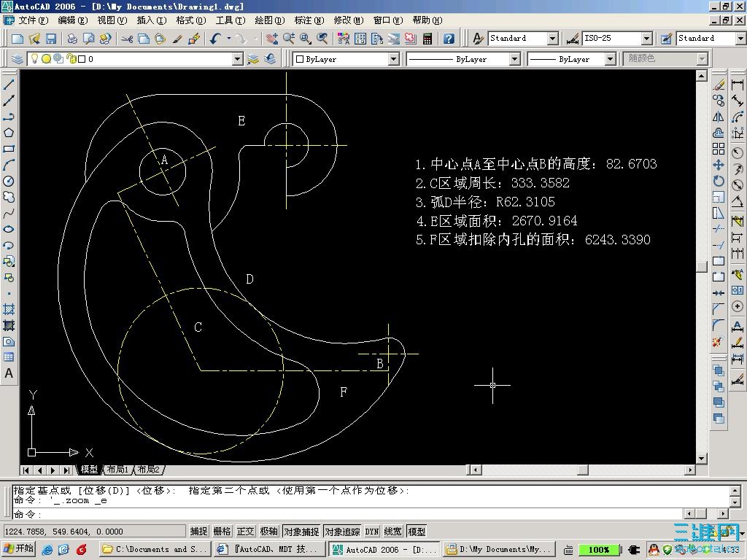Toggle the 对象捕捉 object snap
Viewport: 747px width, 560px height.
click(301, 532)
